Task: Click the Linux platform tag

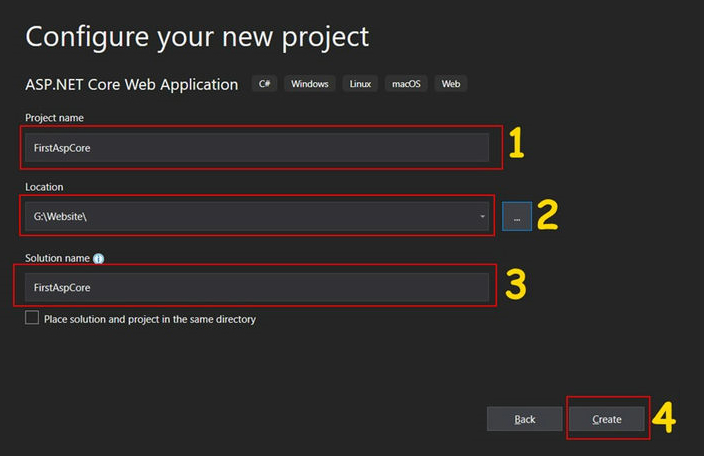Action: point(362,84)
